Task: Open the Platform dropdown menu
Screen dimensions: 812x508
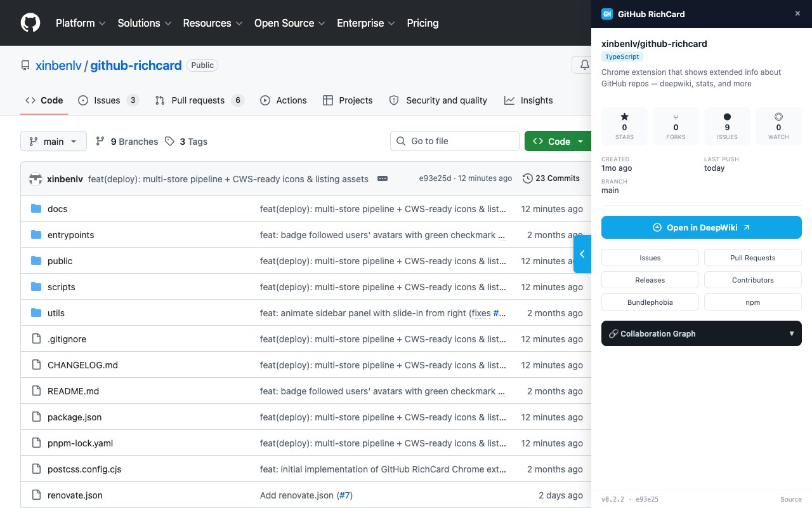Action: click(80, 23)
